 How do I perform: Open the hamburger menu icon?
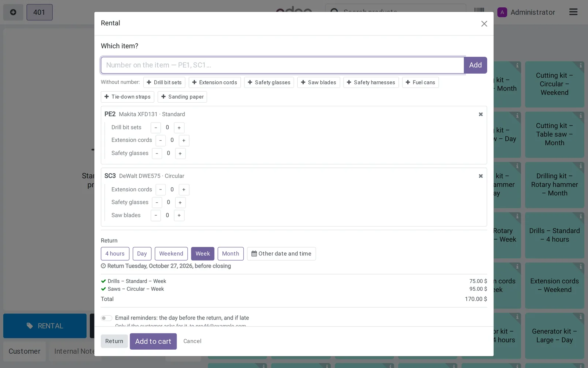573,12
